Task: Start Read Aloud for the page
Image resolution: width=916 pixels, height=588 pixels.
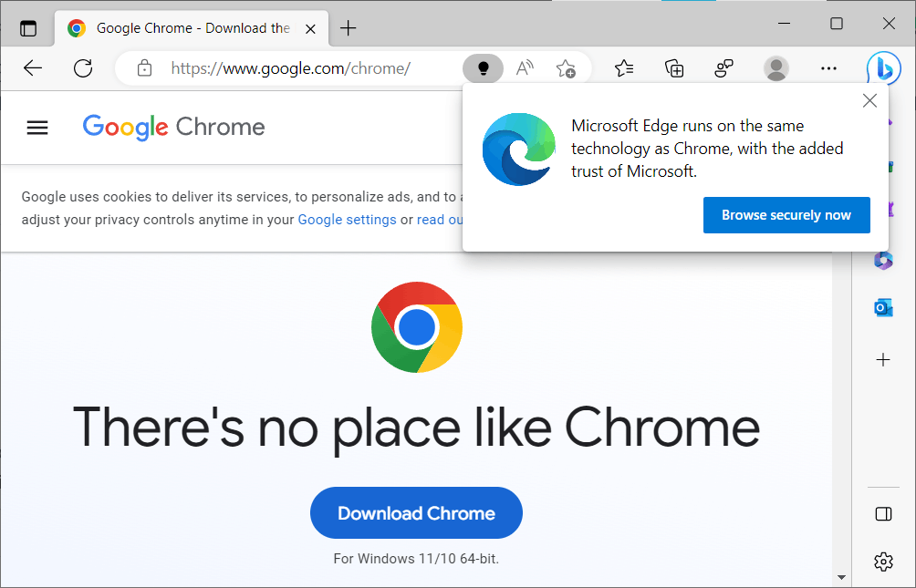Action: [x=524, y=67]
